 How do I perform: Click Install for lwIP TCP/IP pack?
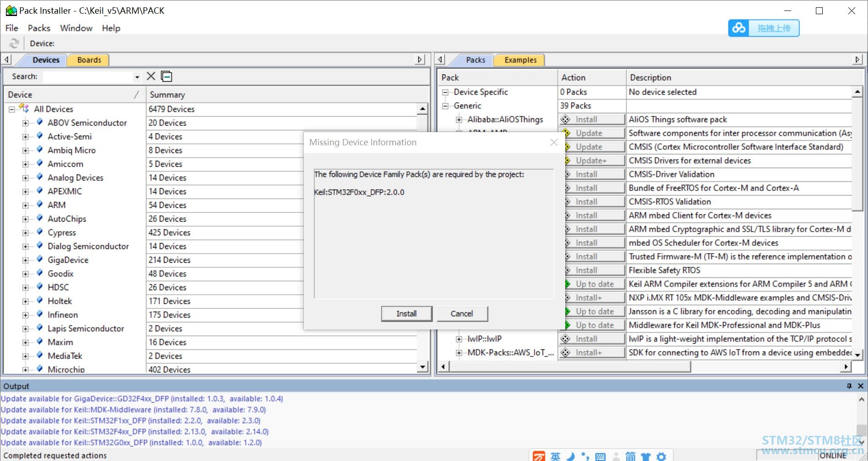pyautogui.click(x=592, y=339)
